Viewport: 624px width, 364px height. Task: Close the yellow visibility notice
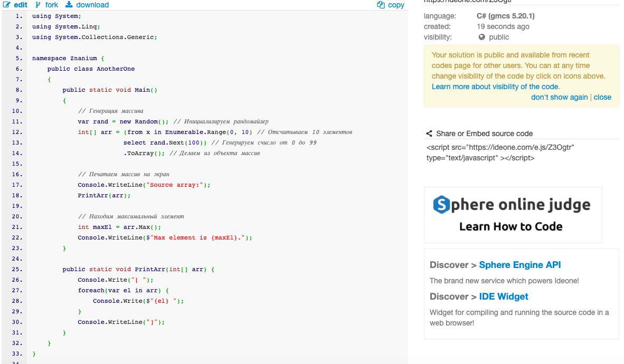coord(602,97)
